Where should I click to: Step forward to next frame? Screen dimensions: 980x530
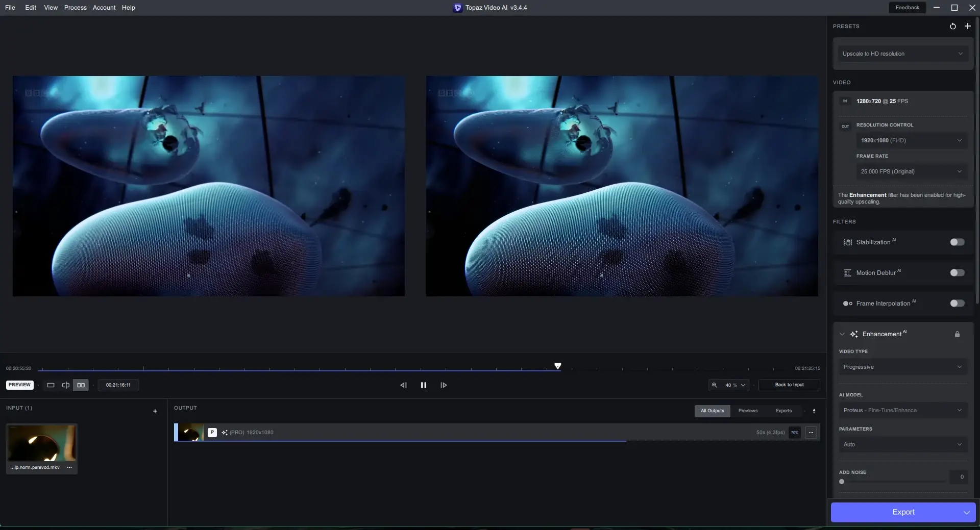point(444,385)
